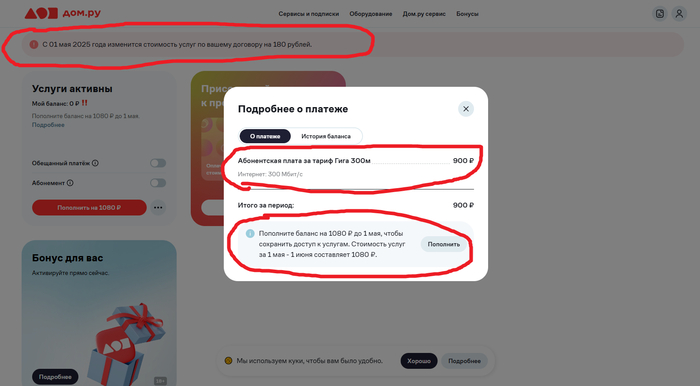Open the phone contact icon in header
Viewport: 700px width, 386px height.
[x=660, y=14]
